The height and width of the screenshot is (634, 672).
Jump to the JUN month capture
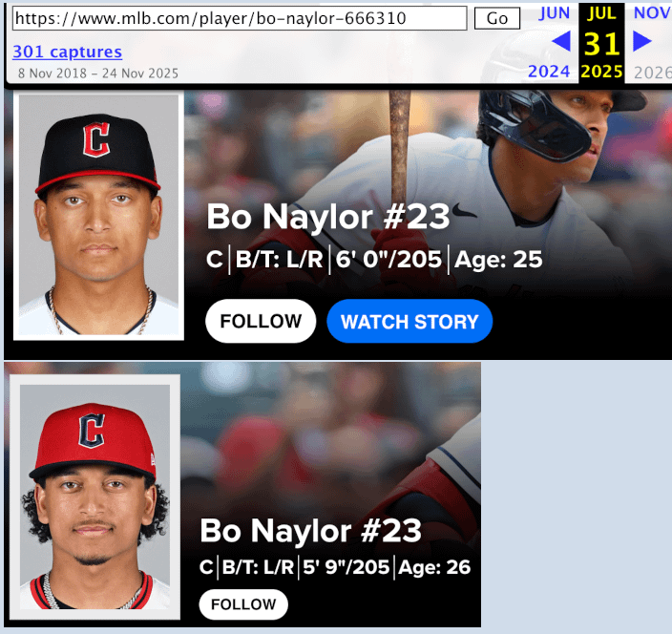click(555, 13)
